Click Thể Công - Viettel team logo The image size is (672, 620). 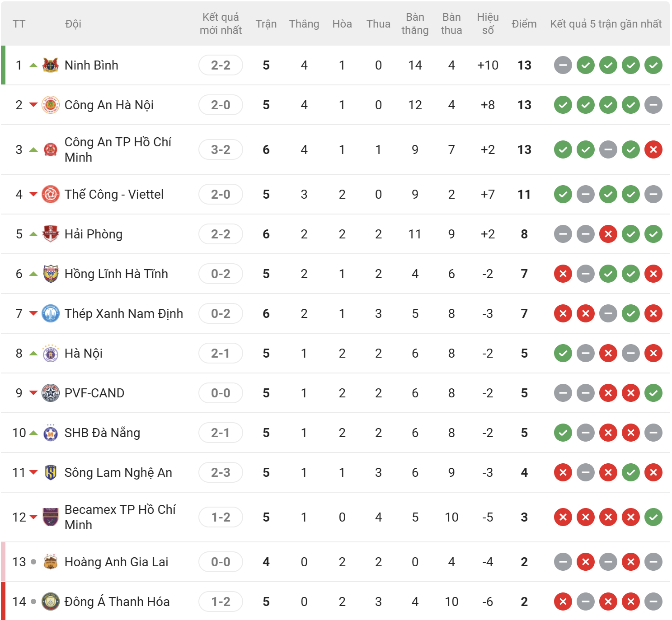[x=51, y=194]
